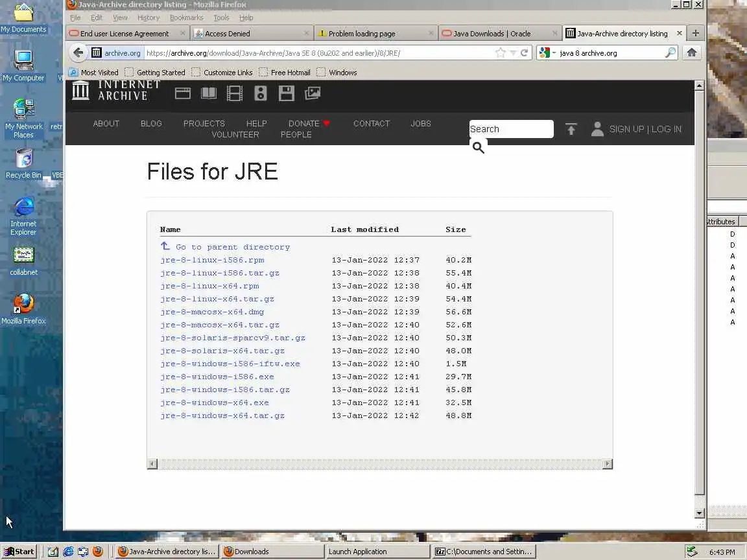Open My Computer desktop icon

pyautogui.click(x=23, y=65)
